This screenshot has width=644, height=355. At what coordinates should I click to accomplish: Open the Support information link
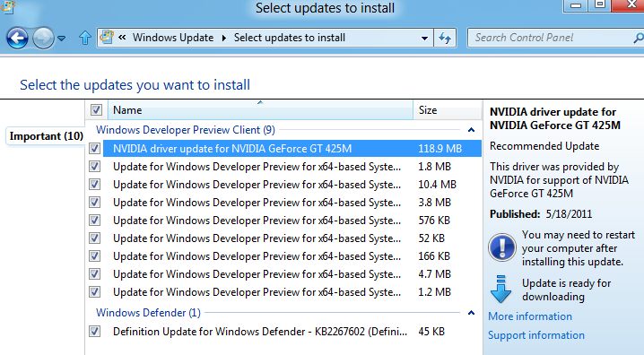coord(536,335)
